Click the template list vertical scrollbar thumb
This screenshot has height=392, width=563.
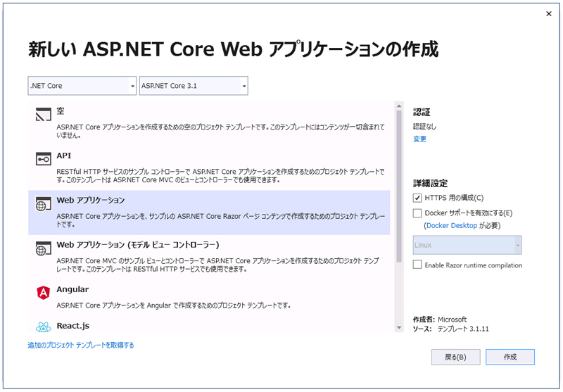coord(399,186)
